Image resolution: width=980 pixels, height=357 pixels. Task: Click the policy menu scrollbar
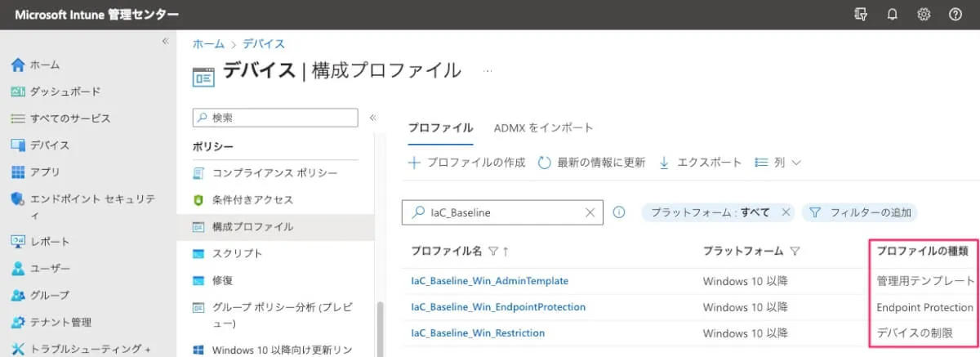(378, 330)
